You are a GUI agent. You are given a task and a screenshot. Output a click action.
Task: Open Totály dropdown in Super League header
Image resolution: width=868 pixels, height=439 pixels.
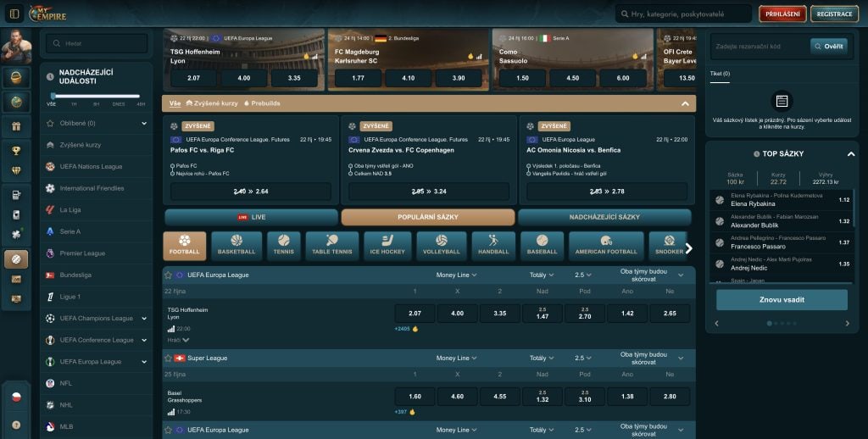click(x=542, y=358)
